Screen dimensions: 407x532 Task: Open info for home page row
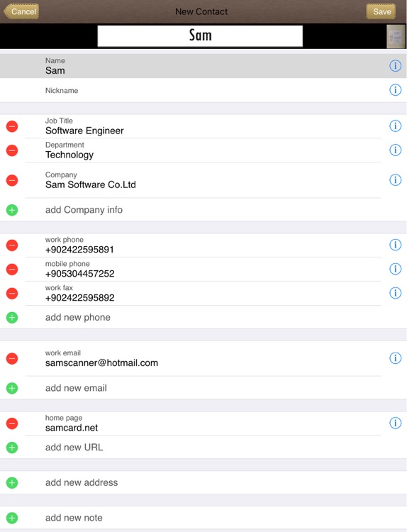click(395, 423)
